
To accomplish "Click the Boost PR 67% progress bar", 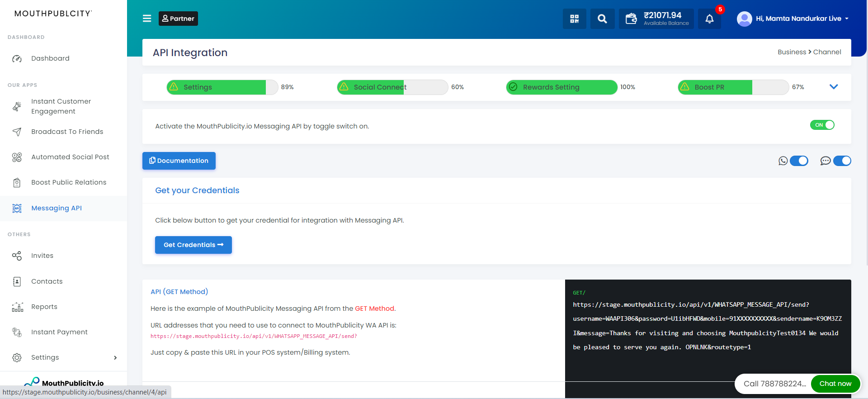I will 733,87.
